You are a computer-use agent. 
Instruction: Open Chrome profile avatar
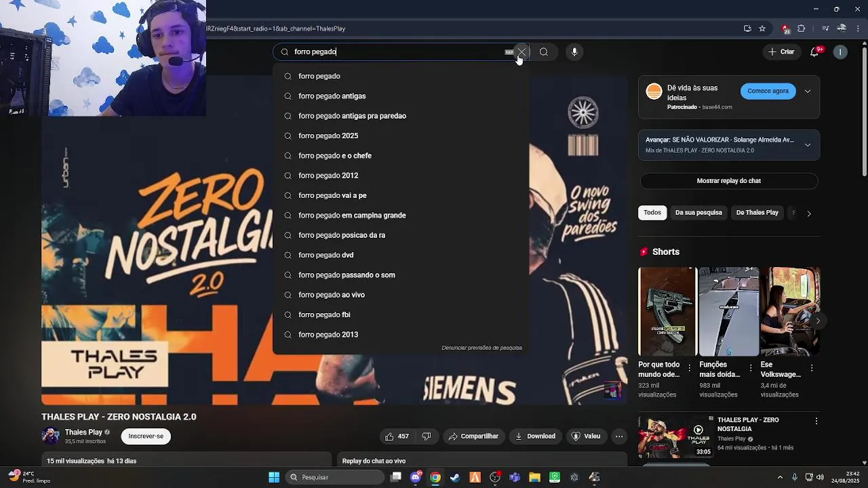[842, 28]
